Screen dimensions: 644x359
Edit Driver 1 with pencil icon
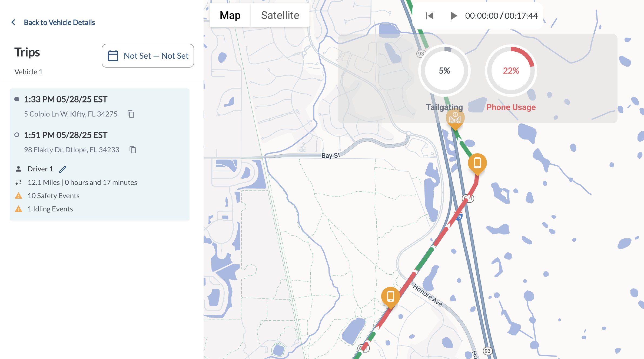pyautogui.click(x=63, y=169)
